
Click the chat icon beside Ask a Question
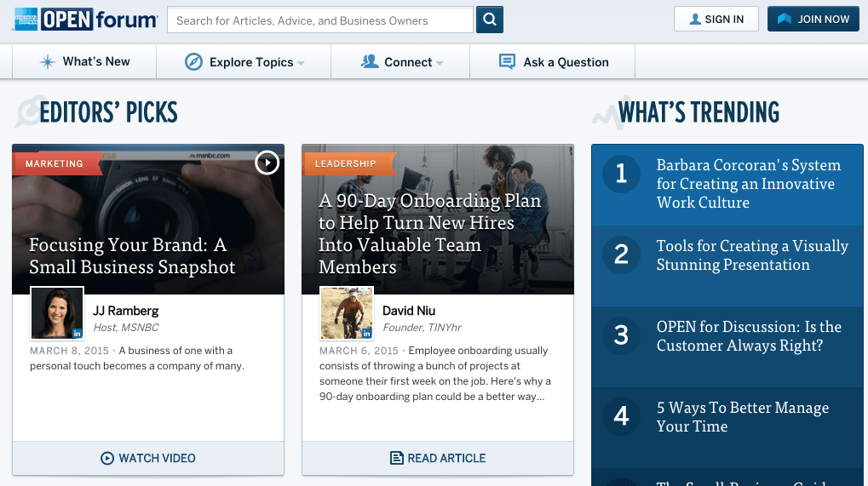click(x=507, y=61)
